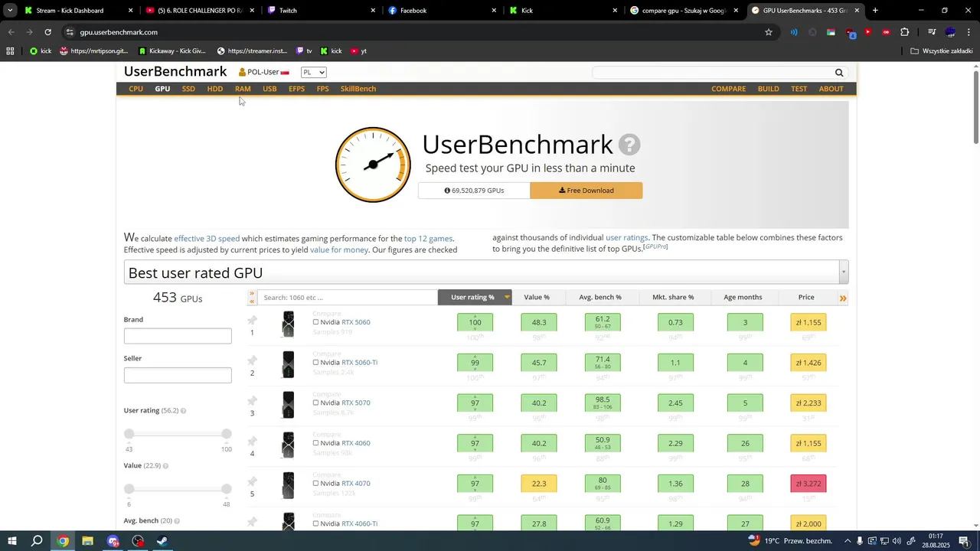Open the CPU menu item
980x551 pixels.
coord(136,89)
